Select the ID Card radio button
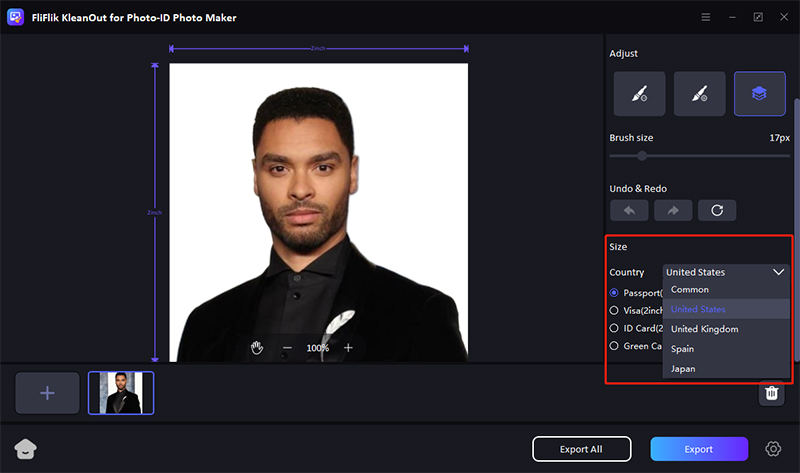Viewport: 800px width, 473px height. tap(614, 328)
